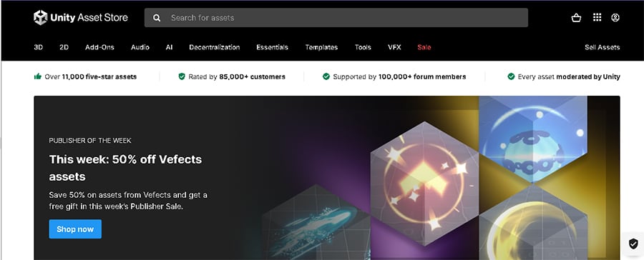The width and height of the screenshot is (644, 260).
Task: Open the 2D category menu
Action: pyautogui.click(x=64, y=47)
